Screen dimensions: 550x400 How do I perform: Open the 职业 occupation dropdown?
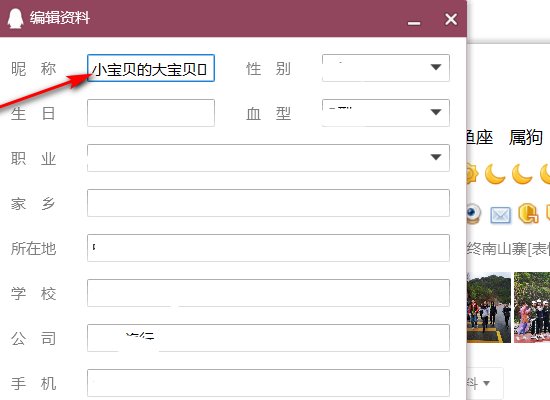point(268,158)
